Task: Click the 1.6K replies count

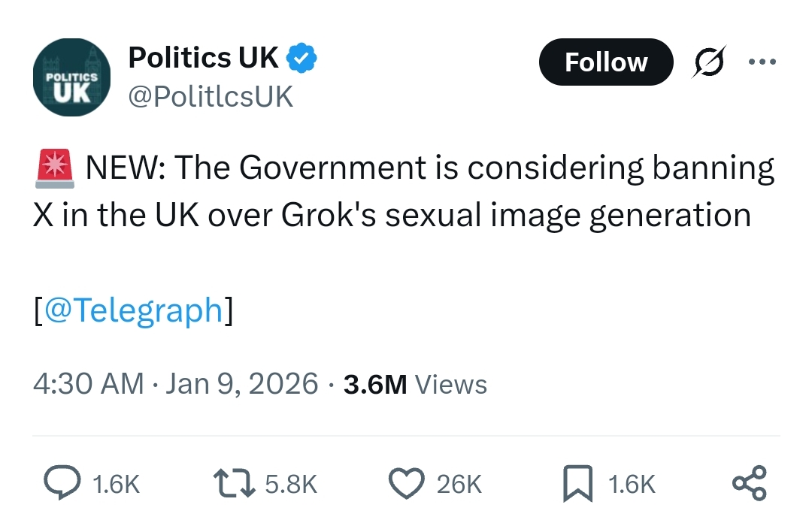Action: (115, 484)
